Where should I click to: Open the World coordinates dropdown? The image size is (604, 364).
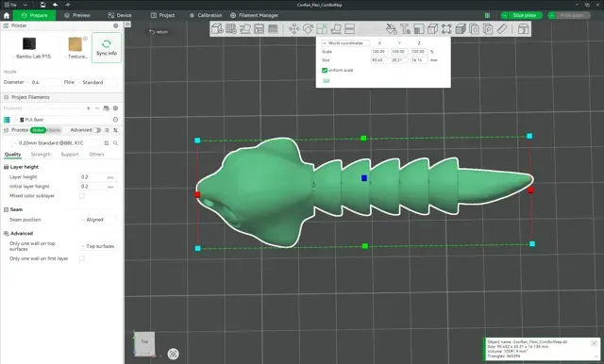(345, 43)
